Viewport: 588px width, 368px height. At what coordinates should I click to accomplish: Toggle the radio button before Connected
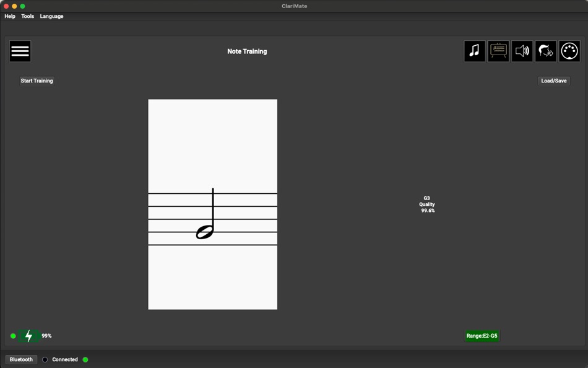[45, 359]
